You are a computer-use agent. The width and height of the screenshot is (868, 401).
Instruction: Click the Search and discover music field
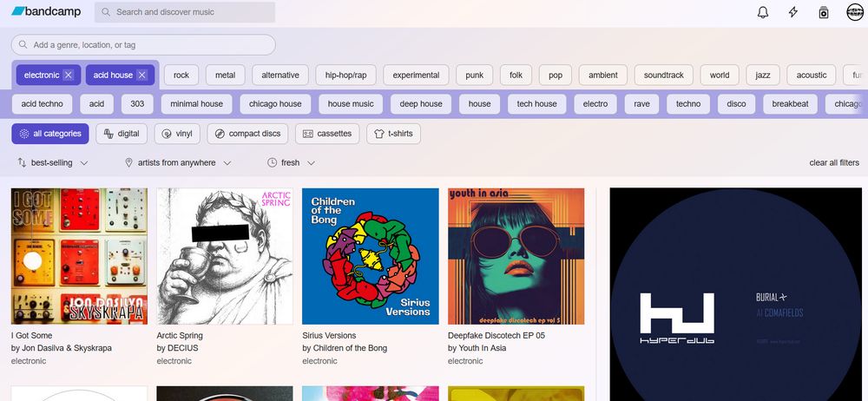click(x=185, y=12)
